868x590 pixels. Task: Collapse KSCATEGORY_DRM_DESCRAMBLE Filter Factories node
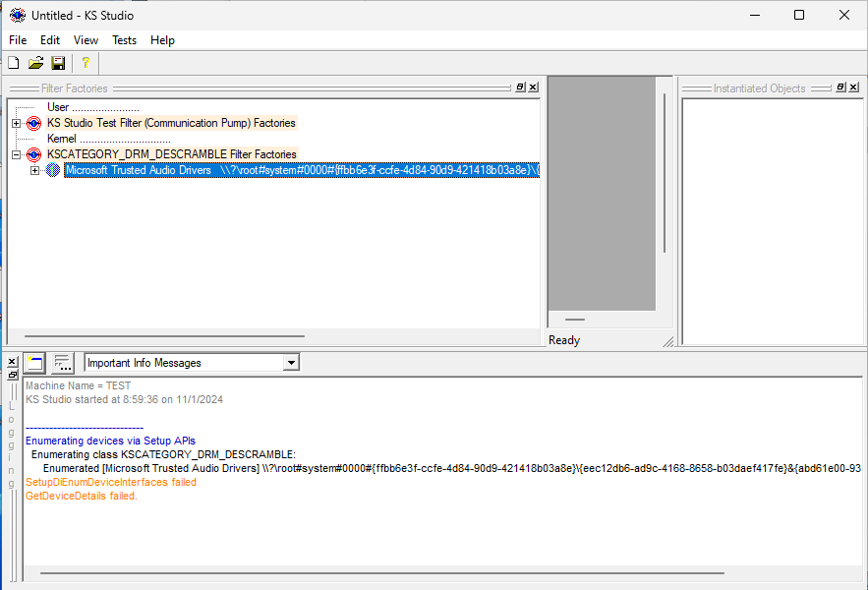tap(16, 154)
